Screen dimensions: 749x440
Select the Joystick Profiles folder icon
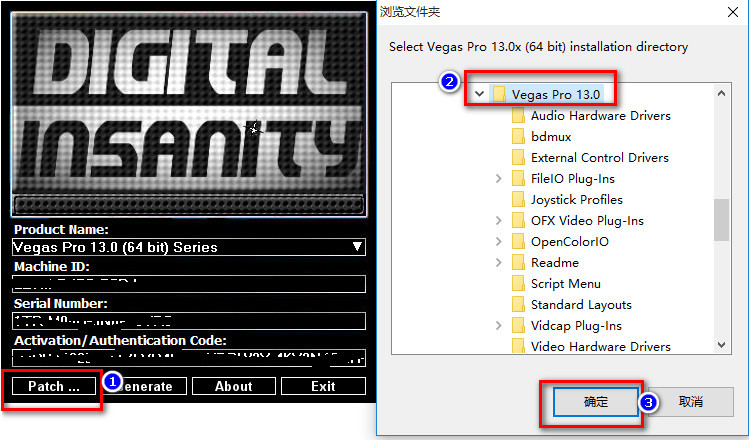pyautogui.click(x=518, y=200)
